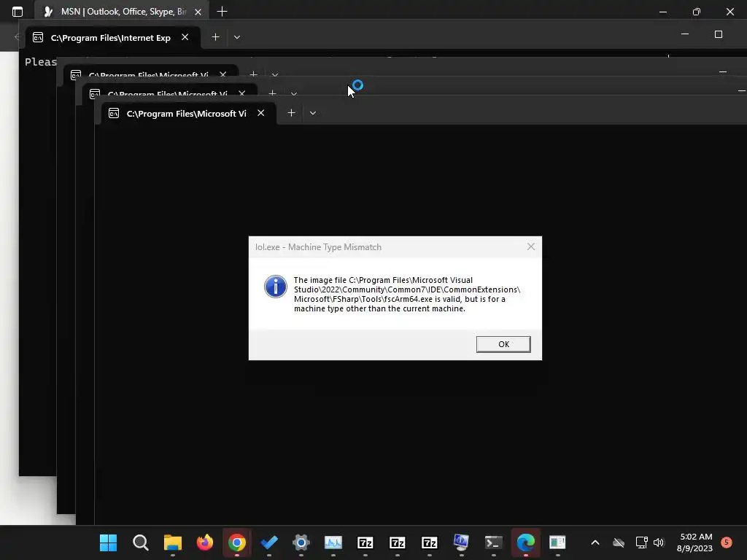The width and height of the screenshot is (747, 560).
Task: Maximize the Internet Exp terminal window
Action: click(719, 34)
